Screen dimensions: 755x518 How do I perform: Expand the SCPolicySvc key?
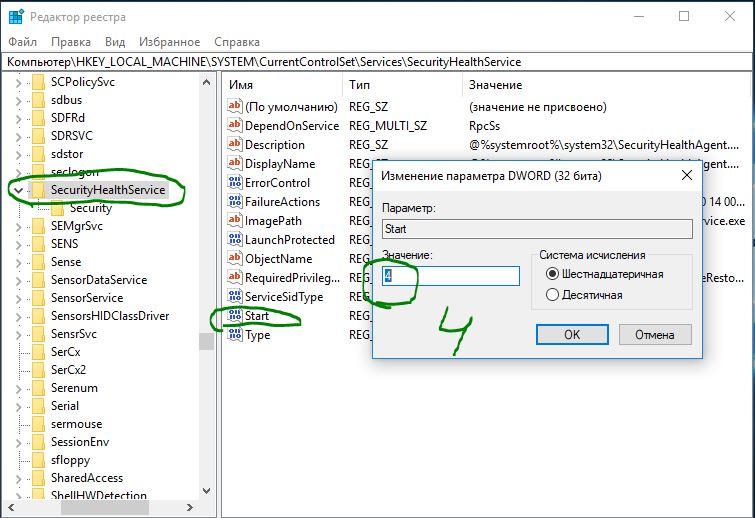pos(18,83)
